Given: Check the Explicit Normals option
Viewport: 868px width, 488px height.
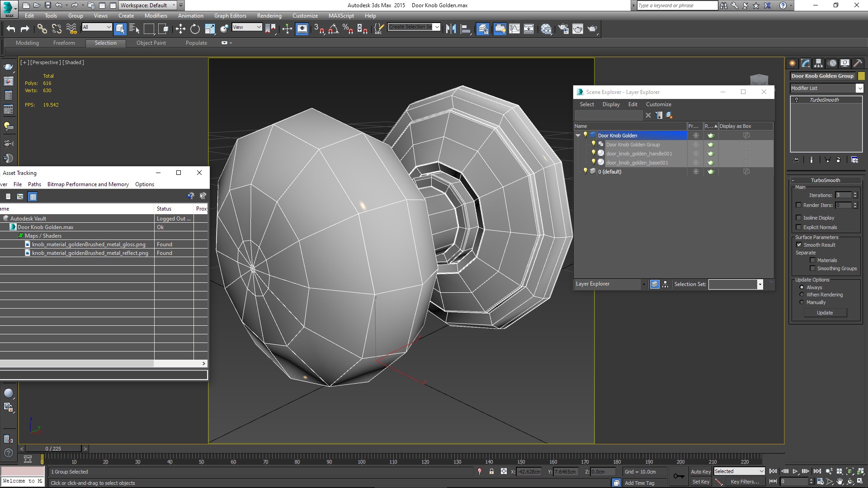Looking at the screenshot, I should pyautogui.click(x=798, y=227).
